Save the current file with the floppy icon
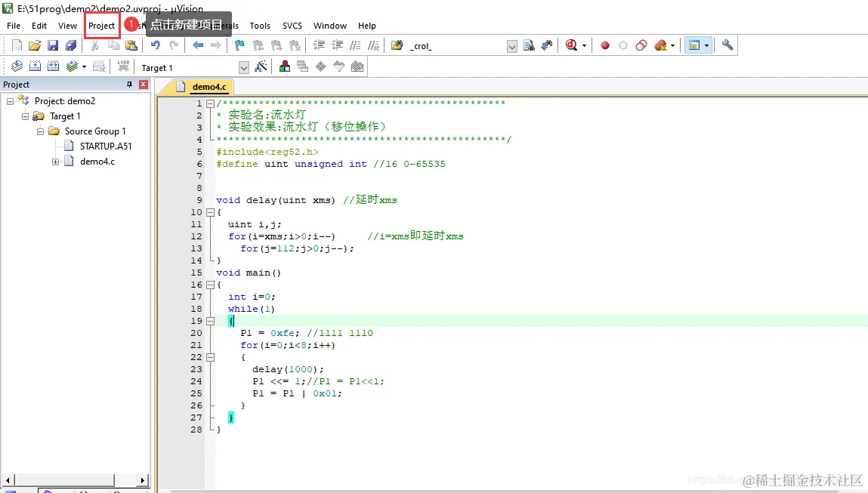The height and width of the screenshot is (493, 868). [x=53, y=45]
